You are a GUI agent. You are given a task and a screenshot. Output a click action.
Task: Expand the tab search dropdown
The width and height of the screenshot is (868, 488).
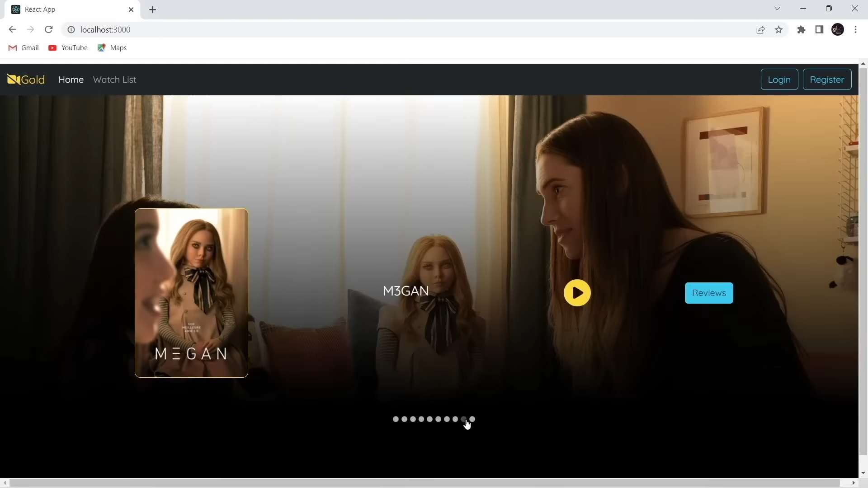click(777, 9)
